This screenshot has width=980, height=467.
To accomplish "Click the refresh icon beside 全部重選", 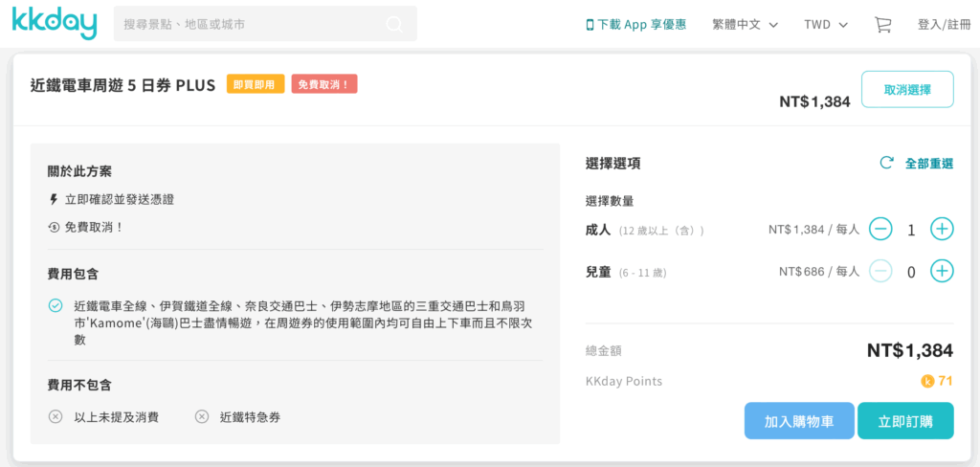I will (x=886, y=164).
